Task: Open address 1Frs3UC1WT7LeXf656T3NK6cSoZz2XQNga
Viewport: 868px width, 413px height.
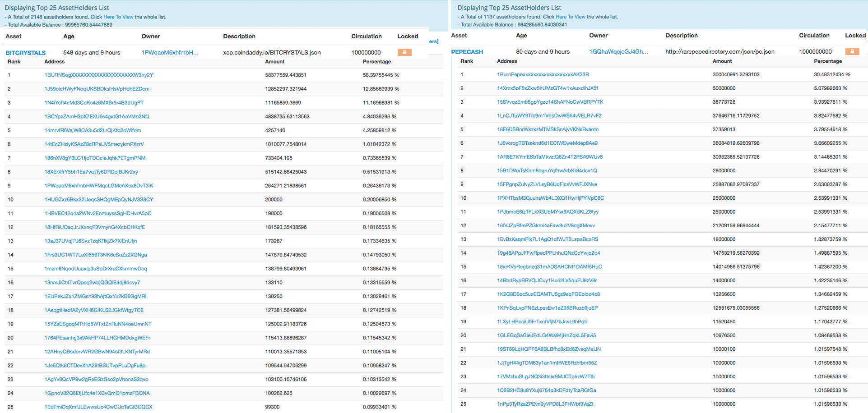Action: (96, 255)
